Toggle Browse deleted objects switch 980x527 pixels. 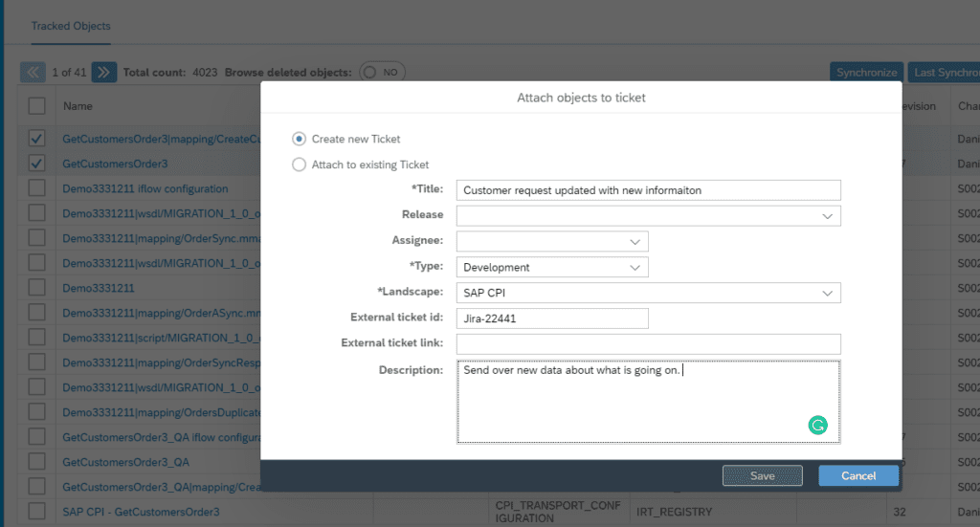pos(382,73)
